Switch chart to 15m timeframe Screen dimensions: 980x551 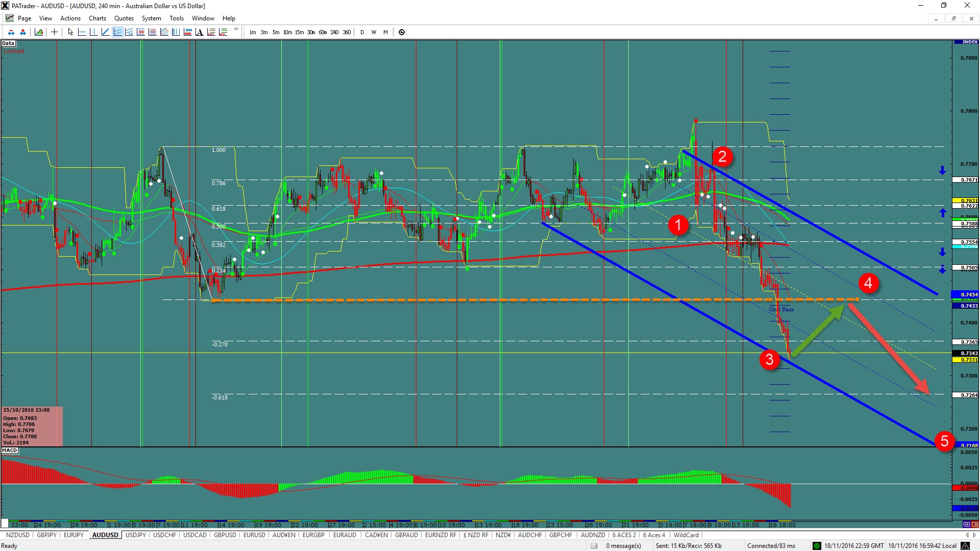pyautogui.click(x=299, y=32)
